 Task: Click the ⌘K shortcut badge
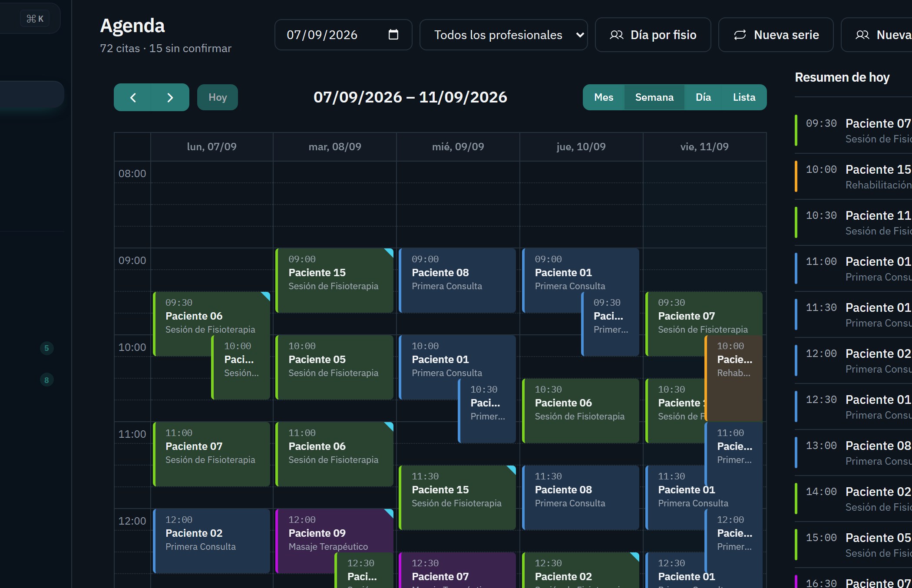(35, 19)
